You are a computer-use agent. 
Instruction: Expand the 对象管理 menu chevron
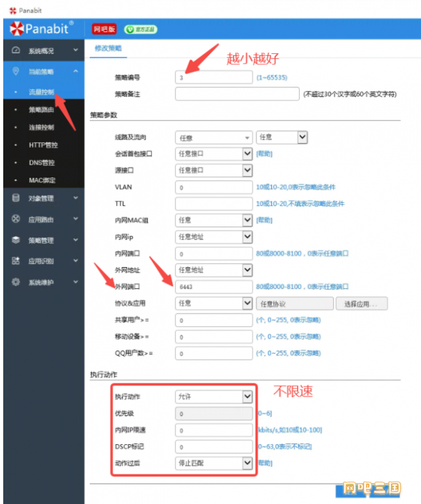coord(75,198)
